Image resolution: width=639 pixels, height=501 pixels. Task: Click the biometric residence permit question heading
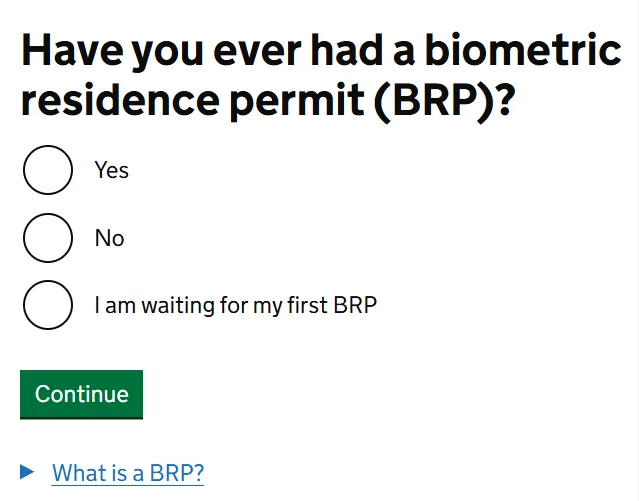tap(320, 75)
